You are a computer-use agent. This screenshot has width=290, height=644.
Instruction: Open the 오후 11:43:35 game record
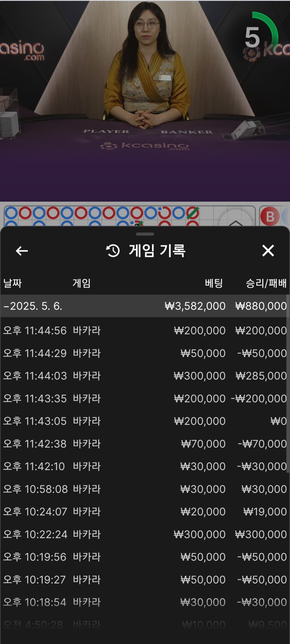145,398
